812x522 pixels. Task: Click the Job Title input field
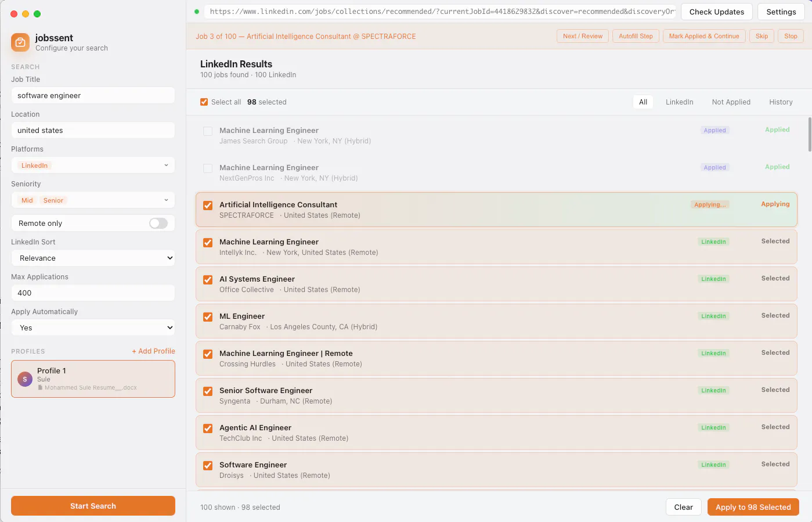[x=93, y=95]
